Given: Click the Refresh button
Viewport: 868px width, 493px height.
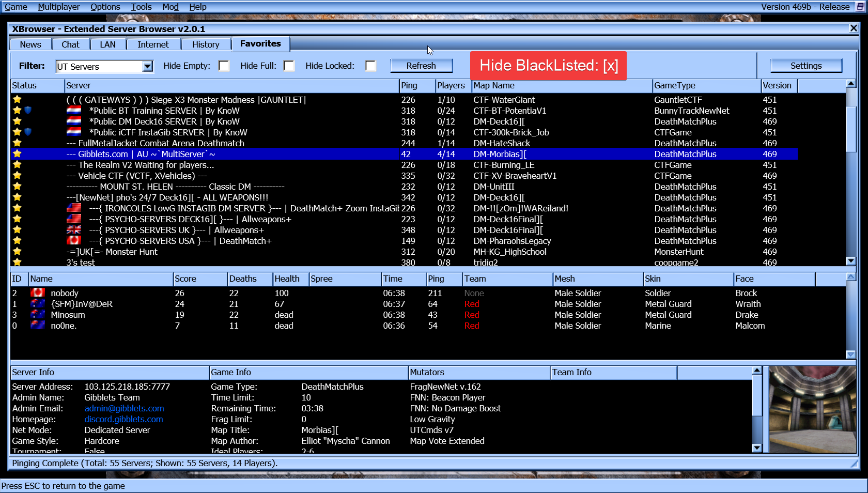Looking at the screenshot, I should tap(421, 66).
